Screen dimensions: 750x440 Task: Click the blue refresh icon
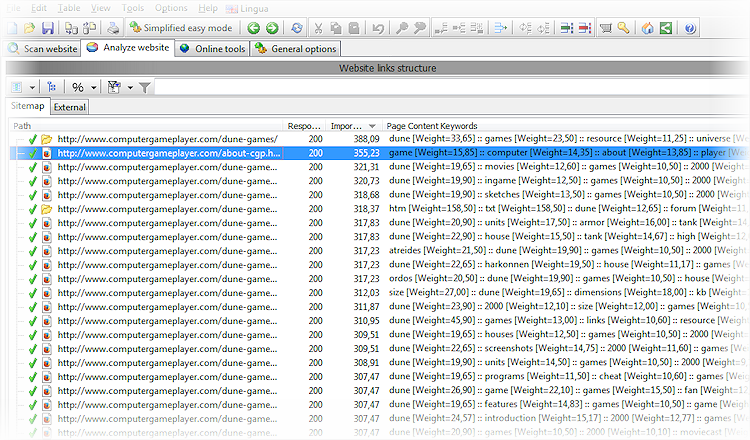pyautogui.click(x=297, y=28)
